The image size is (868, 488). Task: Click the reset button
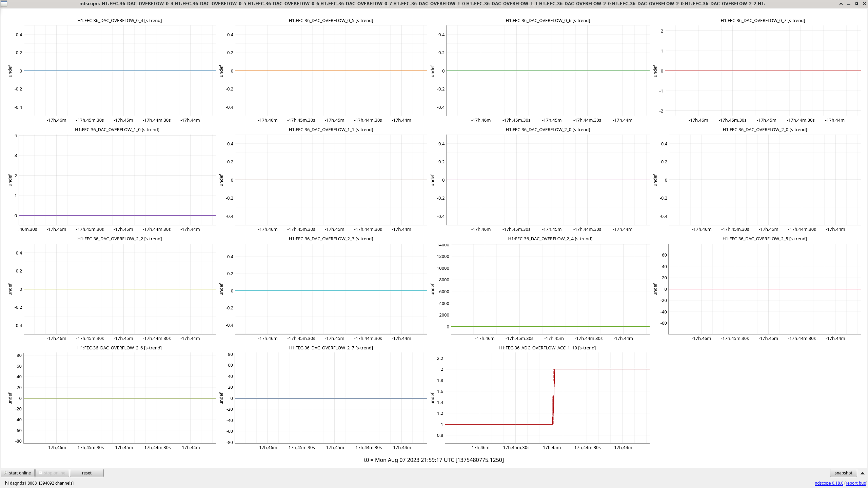click(x=86, y=473)
